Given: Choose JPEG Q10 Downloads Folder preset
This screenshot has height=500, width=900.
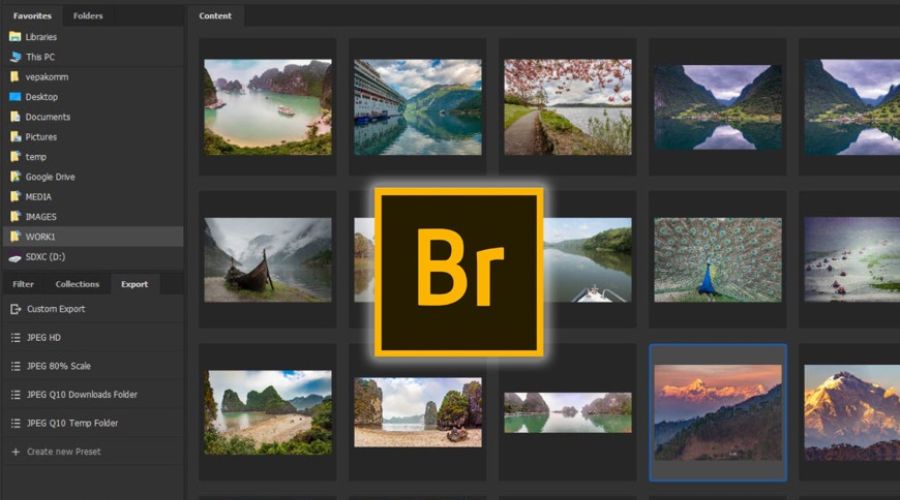Looking at the screenshot, I should (x=92, y=395).
